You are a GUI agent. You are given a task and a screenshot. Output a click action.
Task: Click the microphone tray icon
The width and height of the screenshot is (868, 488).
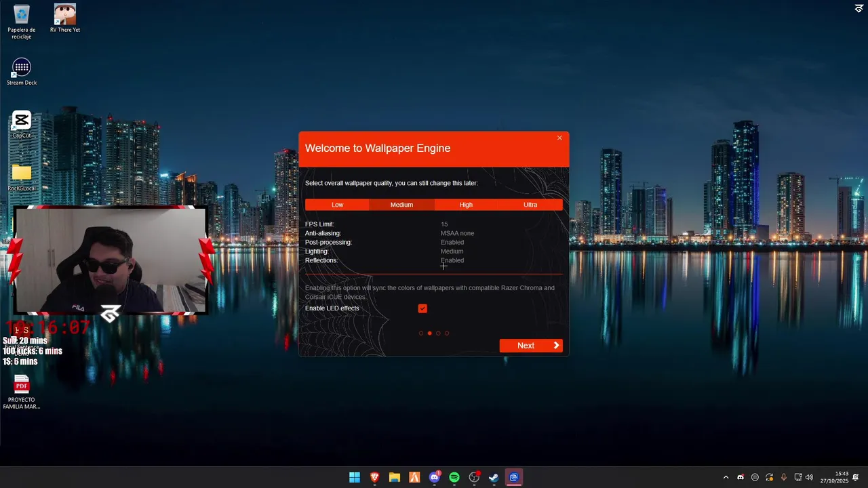coord(784,477)
